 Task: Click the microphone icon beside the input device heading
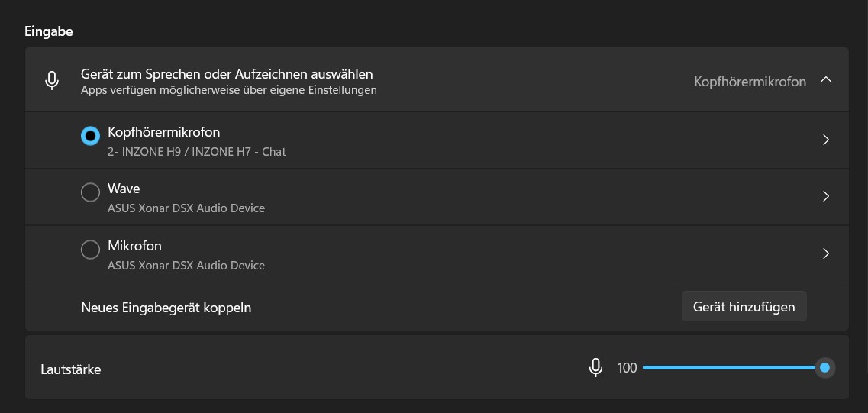point(52,81)
